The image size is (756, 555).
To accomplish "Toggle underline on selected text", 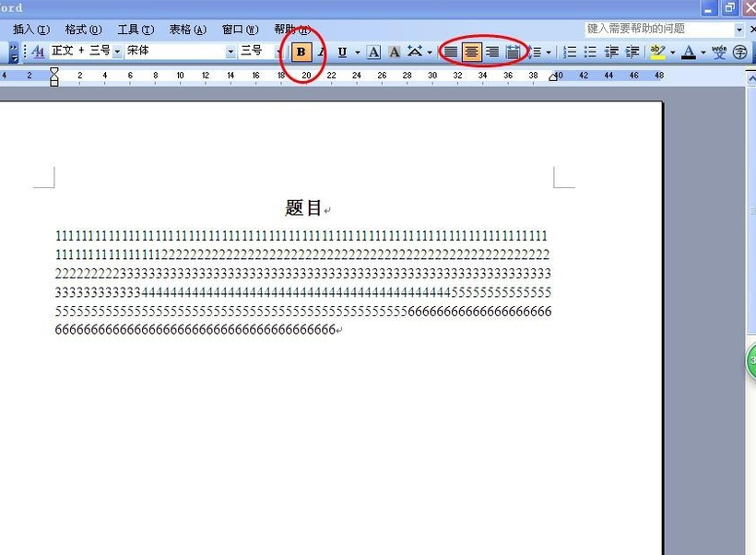I will 341,53.
